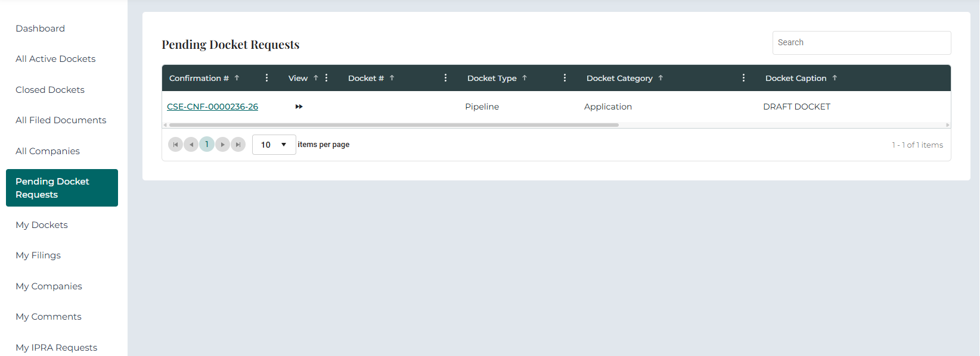Navigate to All Active Dockets
The height and width of the screenshot is (356, 980).
[x=55, y=59]
